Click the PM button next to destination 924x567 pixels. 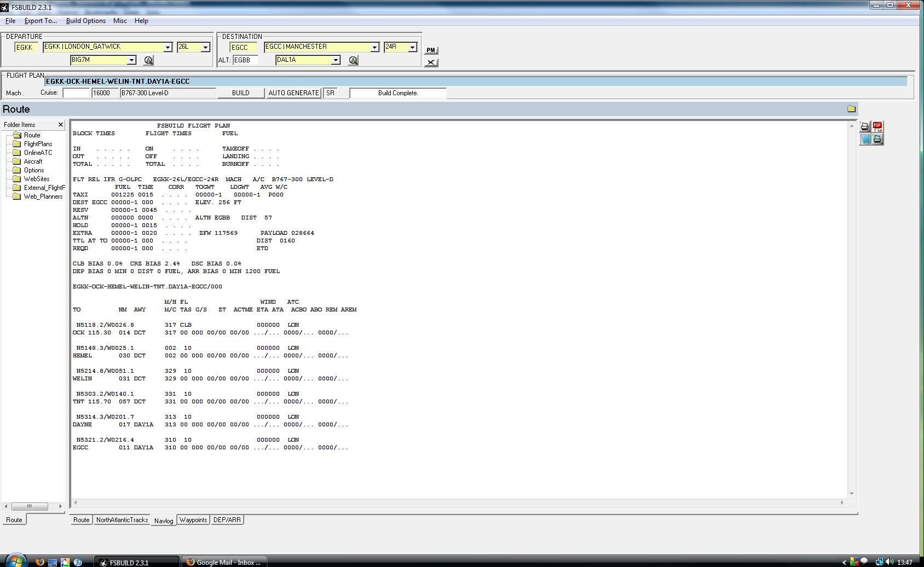tap(431, 50)
